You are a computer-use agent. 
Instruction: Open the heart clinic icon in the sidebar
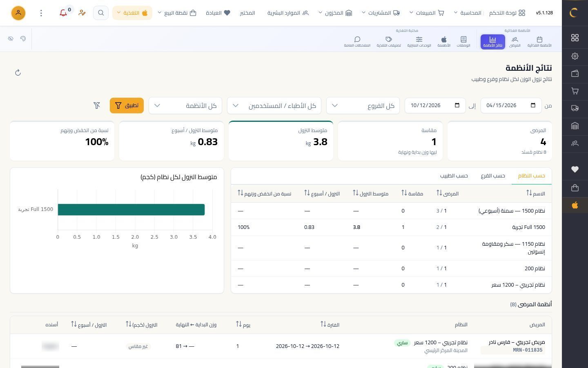[x=575, y=169]
